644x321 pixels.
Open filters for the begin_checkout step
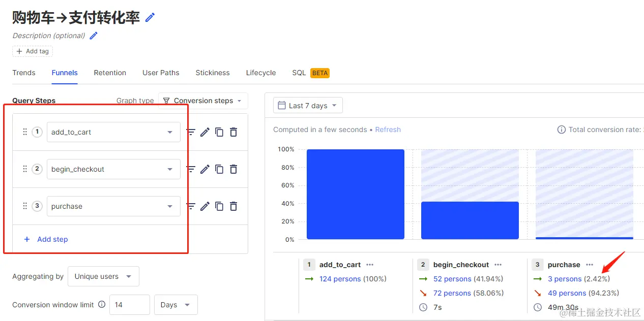pyautogui.click(x=191, y=169)
